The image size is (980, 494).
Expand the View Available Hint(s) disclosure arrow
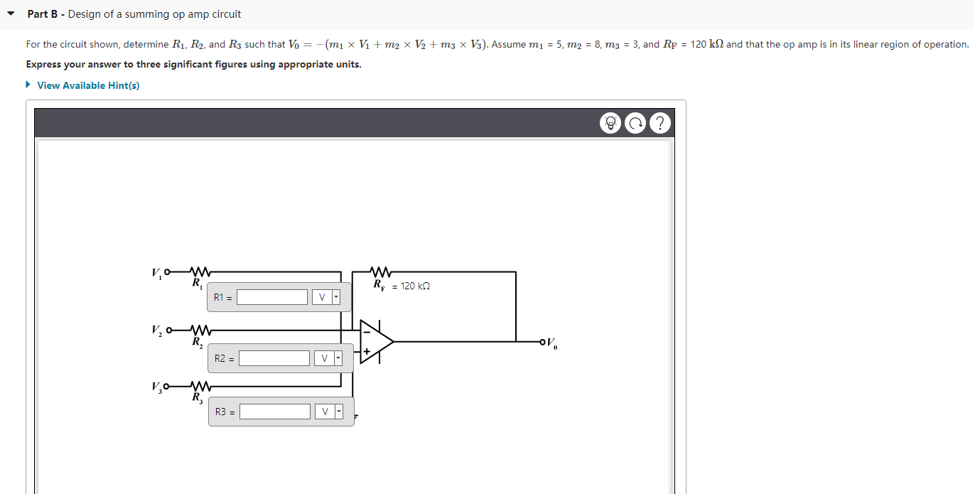[x=27, y=85]
